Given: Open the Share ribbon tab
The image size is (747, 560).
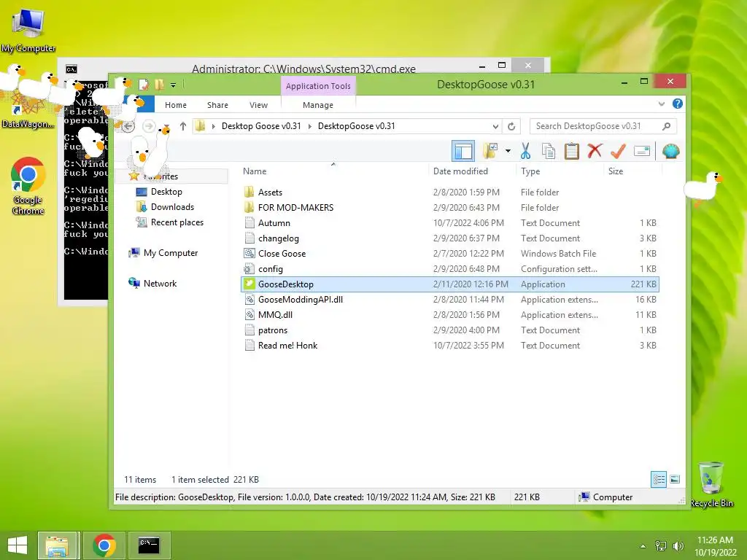Looking at the screenshot, I should pos(217,105).
